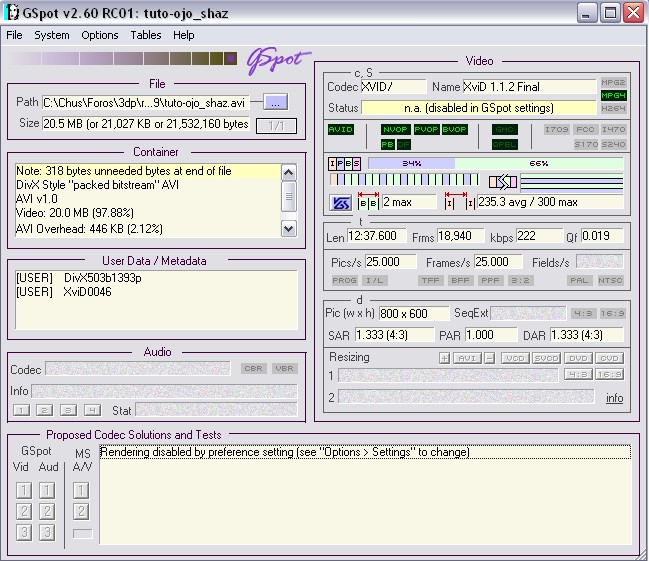Click the 34% / 66% frame distribution bar
Screen dimensions: 649x561
(495, 164)
